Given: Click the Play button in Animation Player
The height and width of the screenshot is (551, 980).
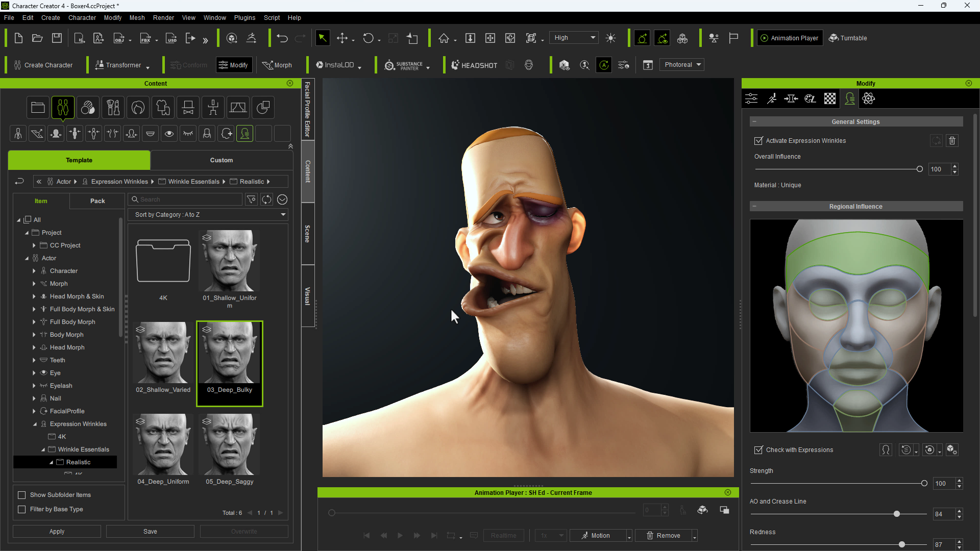Looking at the screenshot, I should point(400,536).
